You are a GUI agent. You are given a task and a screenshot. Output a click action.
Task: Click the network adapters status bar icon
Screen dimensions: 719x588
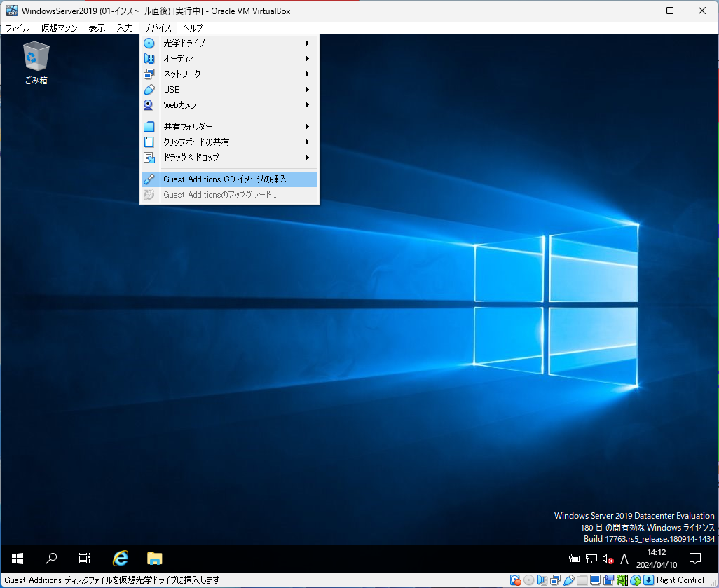point(555,580)
